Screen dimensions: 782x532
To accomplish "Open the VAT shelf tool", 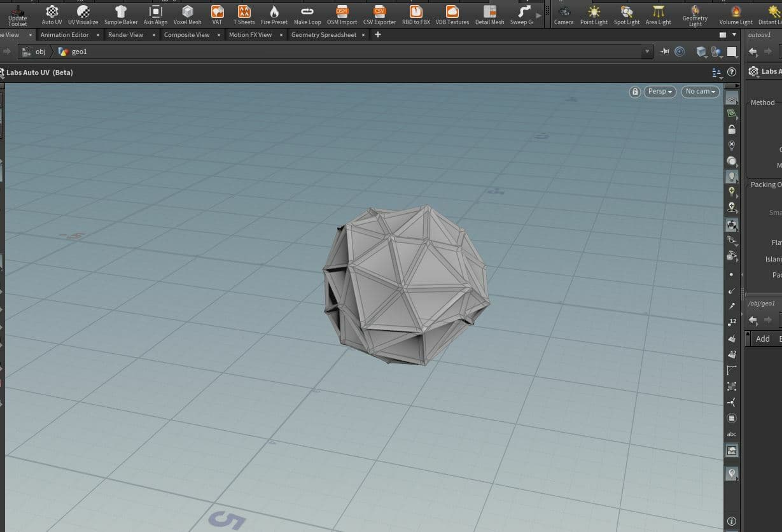I will [x=217, y=15].
